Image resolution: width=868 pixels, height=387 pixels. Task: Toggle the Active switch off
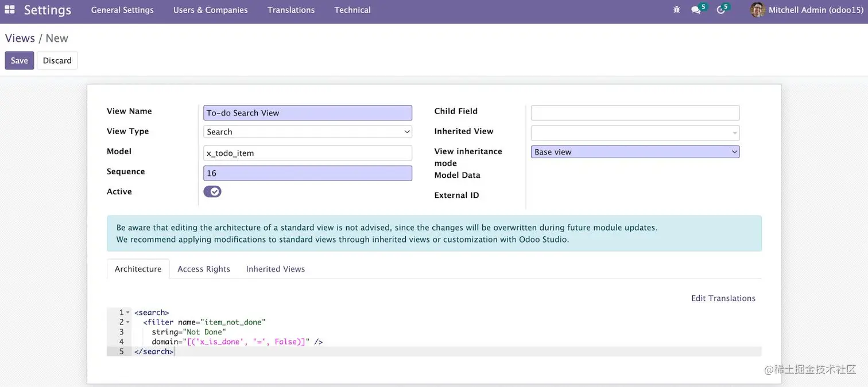[212, 191]
